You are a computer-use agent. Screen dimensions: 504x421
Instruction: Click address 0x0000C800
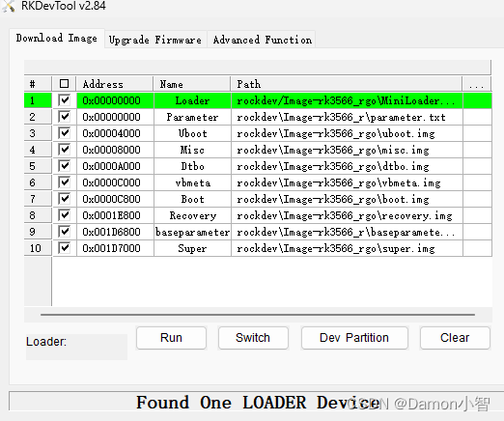115,199
